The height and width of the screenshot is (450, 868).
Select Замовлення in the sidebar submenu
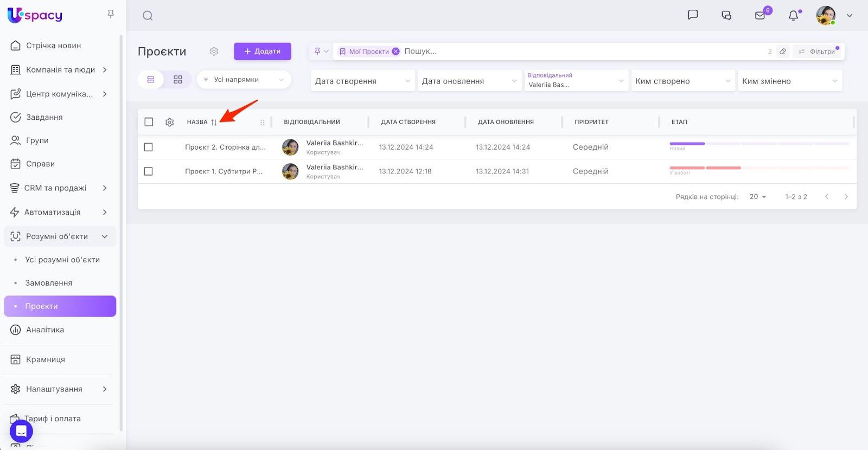49,283
